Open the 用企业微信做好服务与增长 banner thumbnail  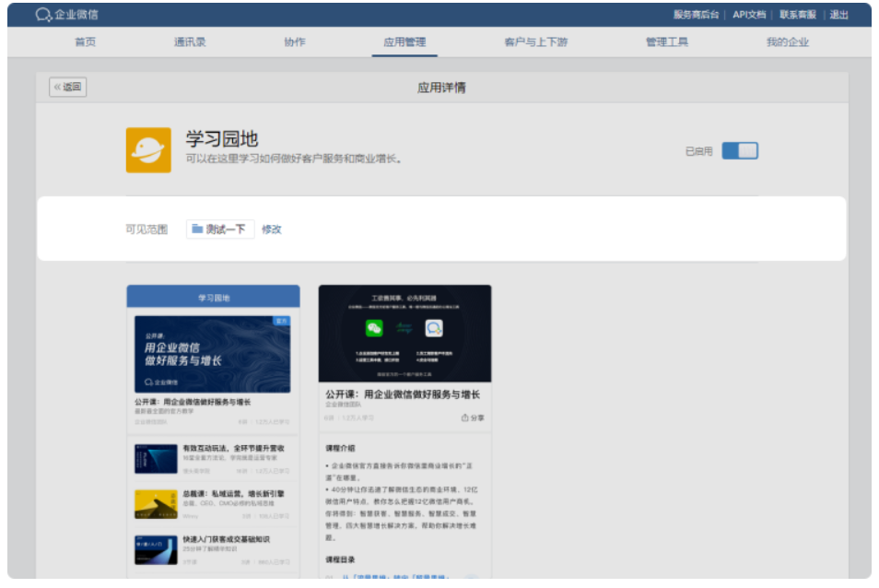pos(213,354)
